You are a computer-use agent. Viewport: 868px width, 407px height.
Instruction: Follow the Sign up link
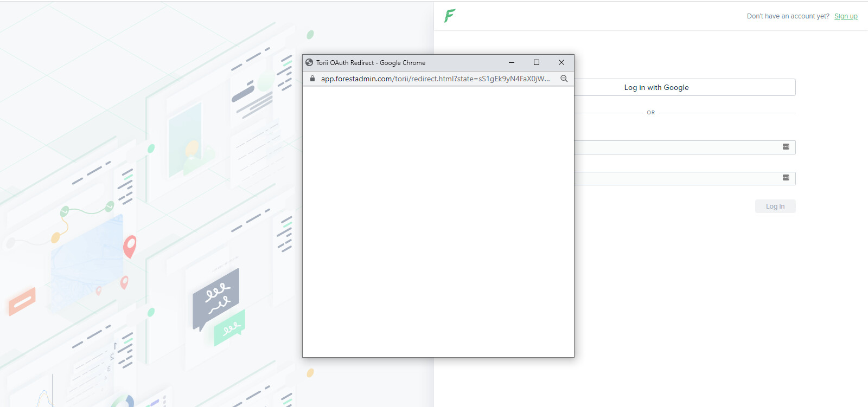coord(846,16)
